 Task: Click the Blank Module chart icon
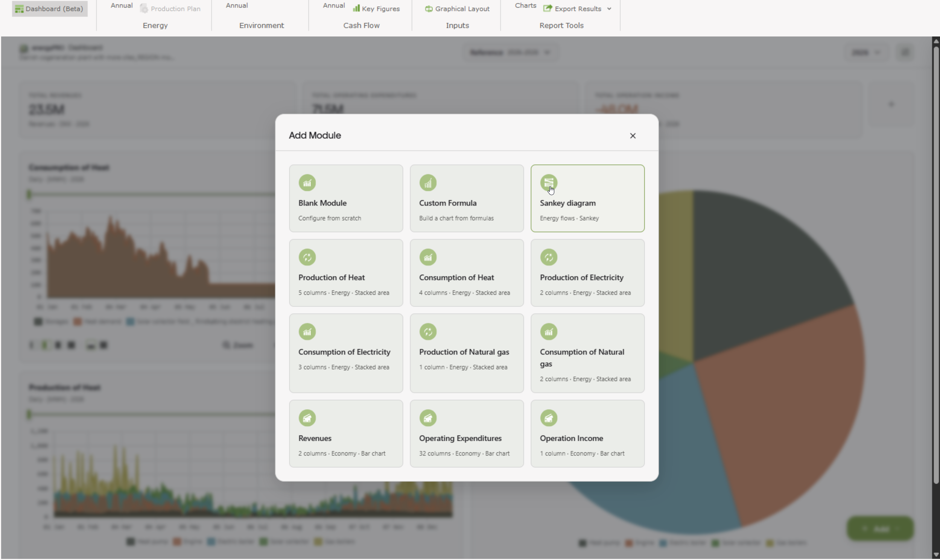click(x=307, y=183)
